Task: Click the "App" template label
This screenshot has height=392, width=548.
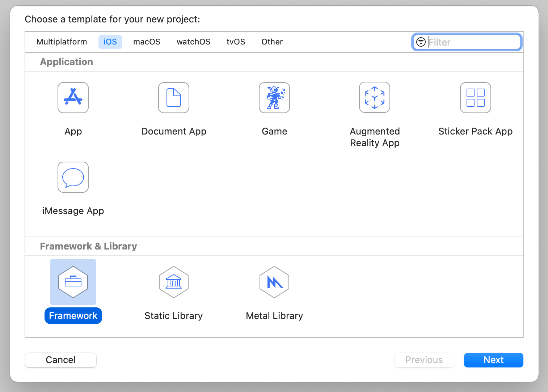Action: point(73,131)
